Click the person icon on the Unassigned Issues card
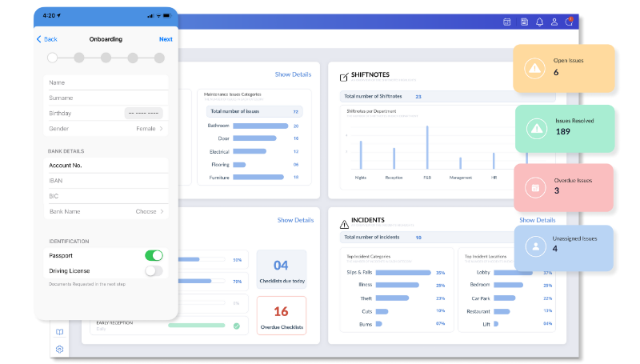This screenshot has width=640, height=364. click(535, 246)
